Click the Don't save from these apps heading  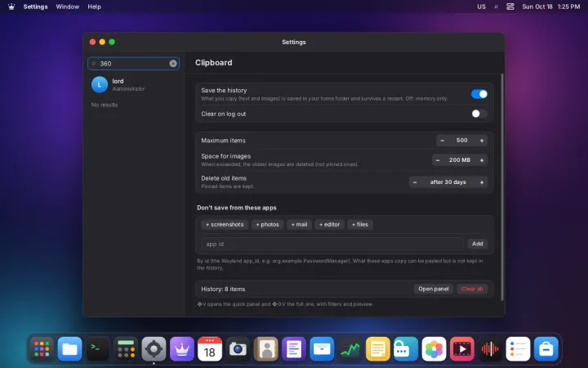(237, 208)
